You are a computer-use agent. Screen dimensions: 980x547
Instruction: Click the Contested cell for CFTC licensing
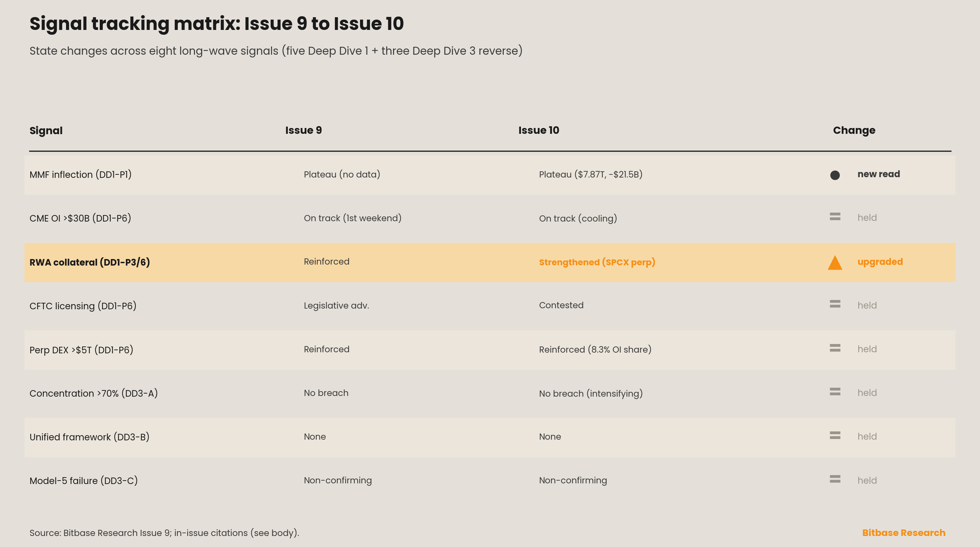coord(561,305)
